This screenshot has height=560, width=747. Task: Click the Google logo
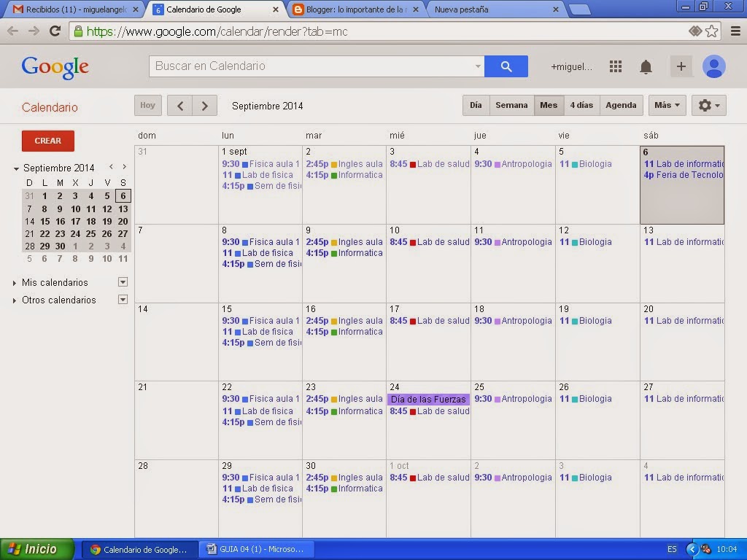55,68
